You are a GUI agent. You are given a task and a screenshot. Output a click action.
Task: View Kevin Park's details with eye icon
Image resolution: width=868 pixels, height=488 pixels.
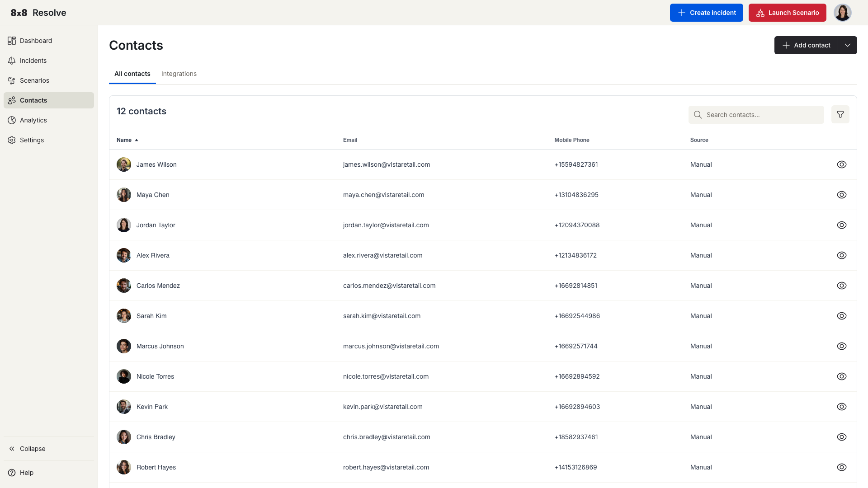tap(841, 407)
